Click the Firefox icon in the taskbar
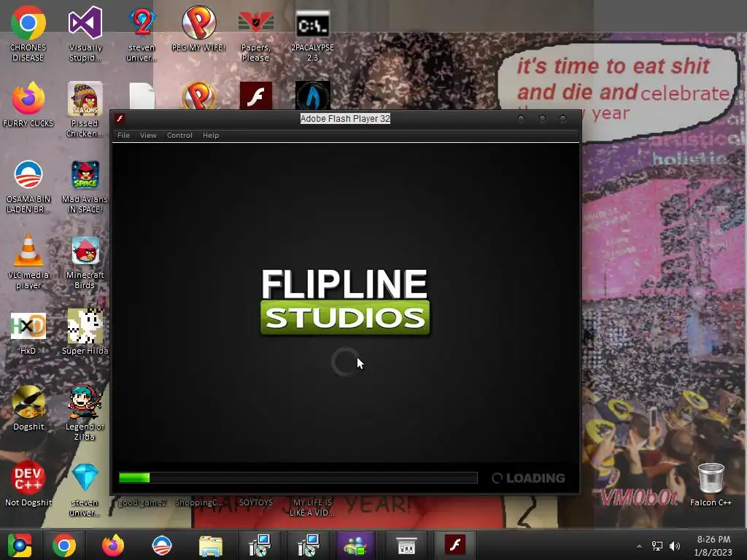Screen dimensions: 747x560 pyautogui.click(x=113, y=545)
